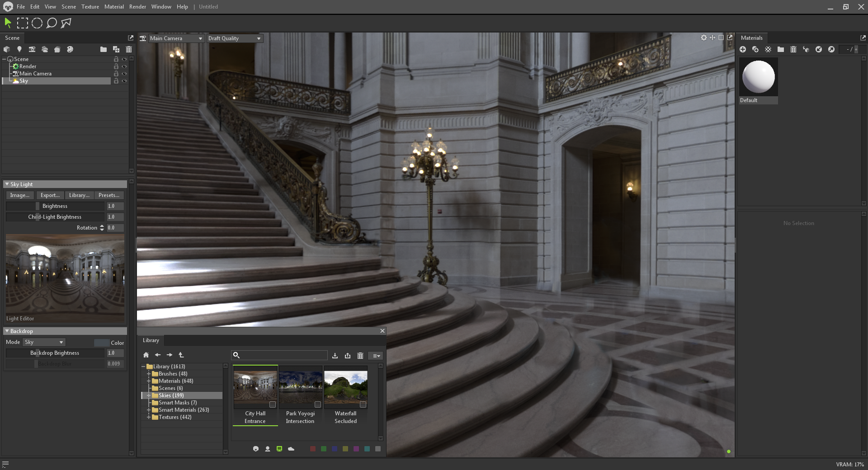The height and width of the screenshot is (470, 868).
Task: Choose the rectangular marquee select tool
Action: click(22, 23)
